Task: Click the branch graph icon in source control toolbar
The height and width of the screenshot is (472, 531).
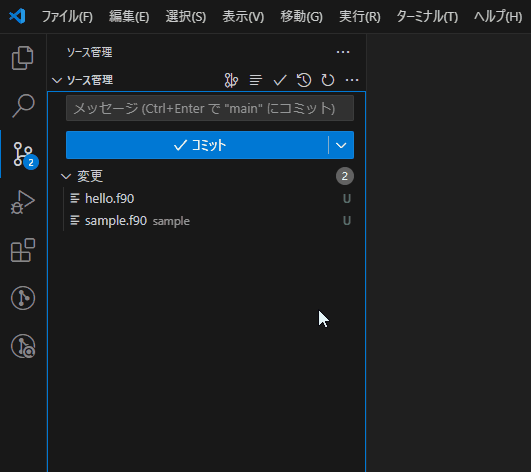Action: 231,80
